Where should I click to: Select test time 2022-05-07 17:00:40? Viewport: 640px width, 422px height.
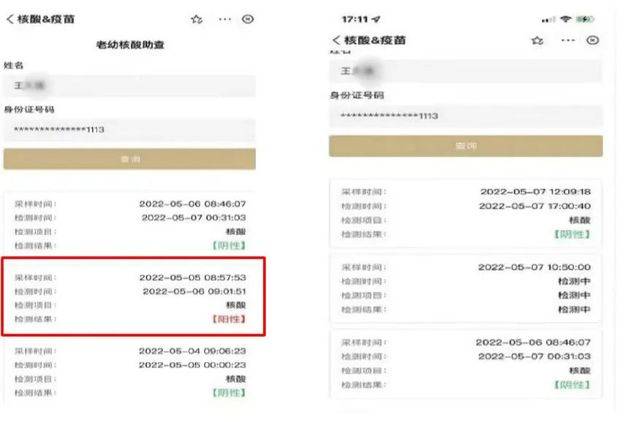[x=535, y=206]
